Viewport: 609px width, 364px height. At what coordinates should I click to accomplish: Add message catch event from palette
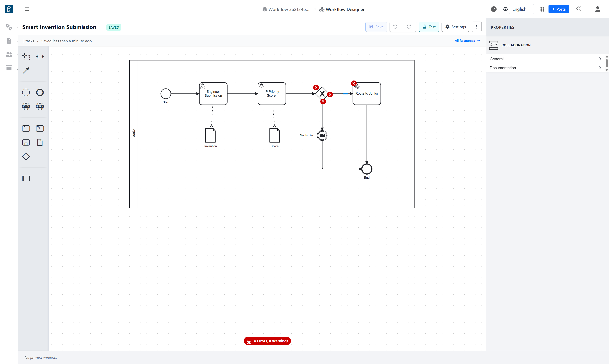[x=40, y=107]
